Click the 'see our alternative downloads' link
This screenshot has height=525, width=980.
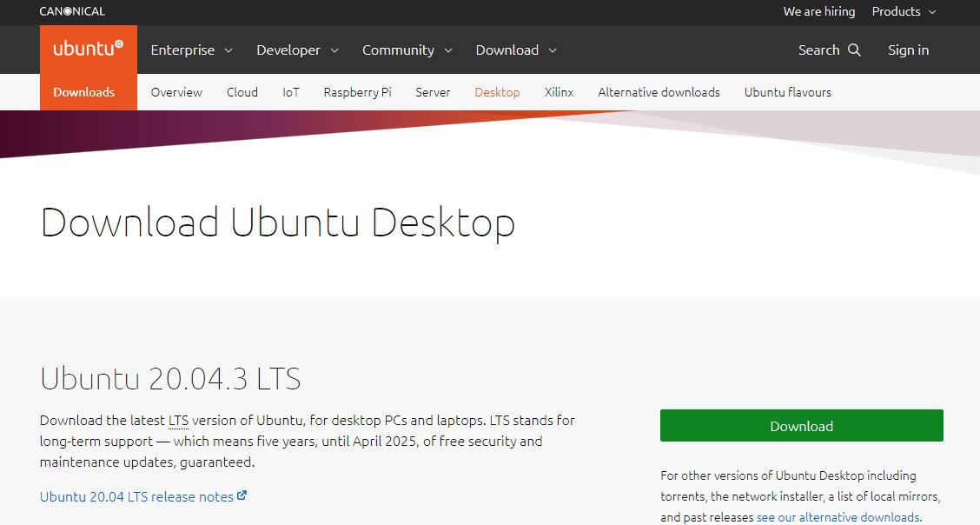point(837,516)
